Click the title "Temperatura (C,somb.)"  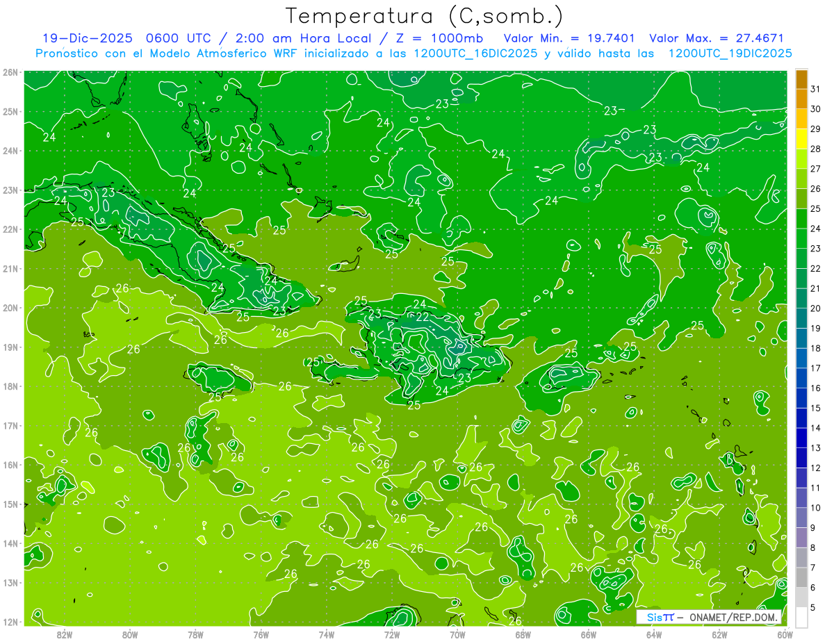point(425,16)
